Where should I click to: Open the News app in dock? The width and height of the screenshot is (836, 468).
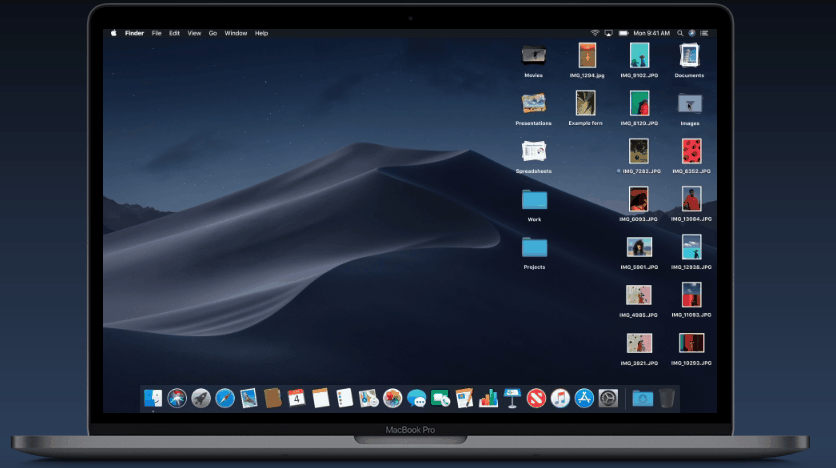point(536,398)
